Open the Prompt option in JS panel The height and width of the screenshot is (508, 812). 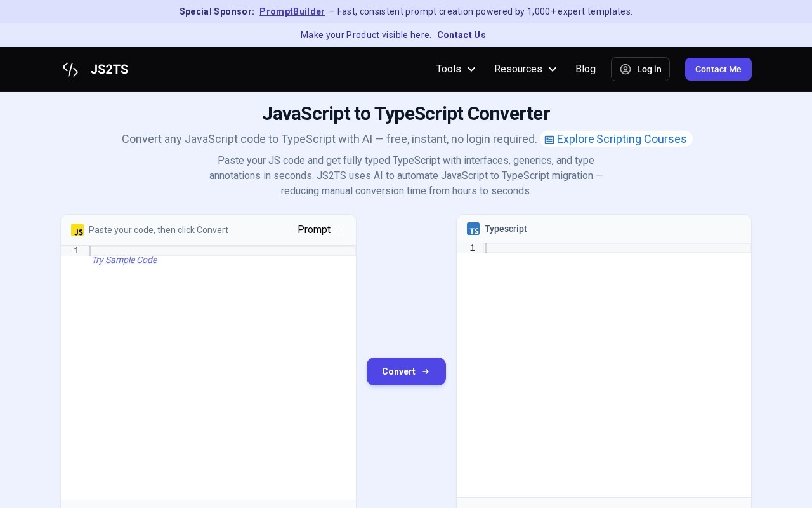pos(314,230)
